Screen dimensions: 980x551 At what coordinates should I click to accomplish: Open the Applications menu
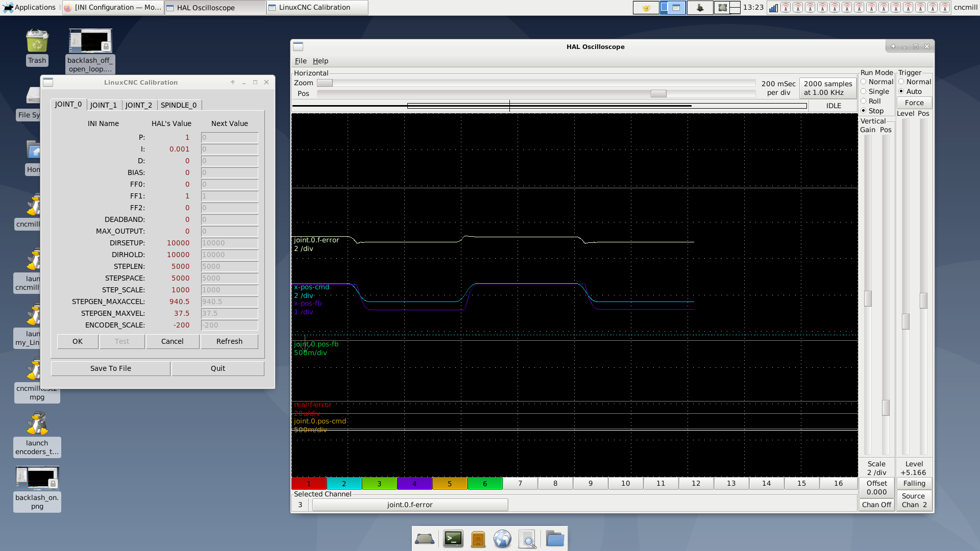click(30, 7)
